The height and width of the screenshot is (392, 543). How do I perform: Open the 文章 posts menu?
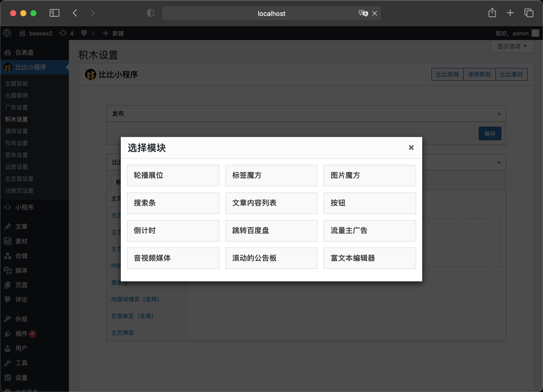click(x=34, y=226)
